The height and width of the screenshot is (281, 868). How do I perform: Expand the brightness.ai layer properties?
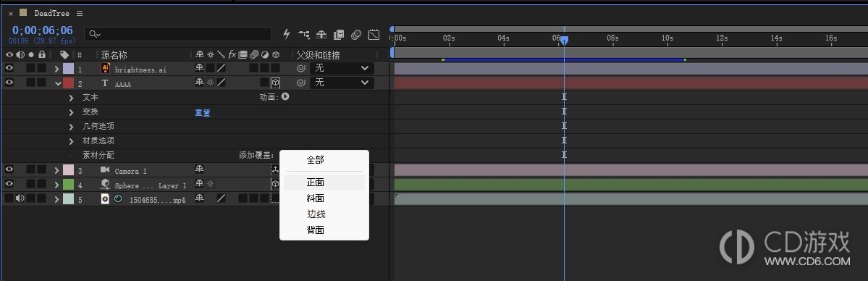(56, 69)
